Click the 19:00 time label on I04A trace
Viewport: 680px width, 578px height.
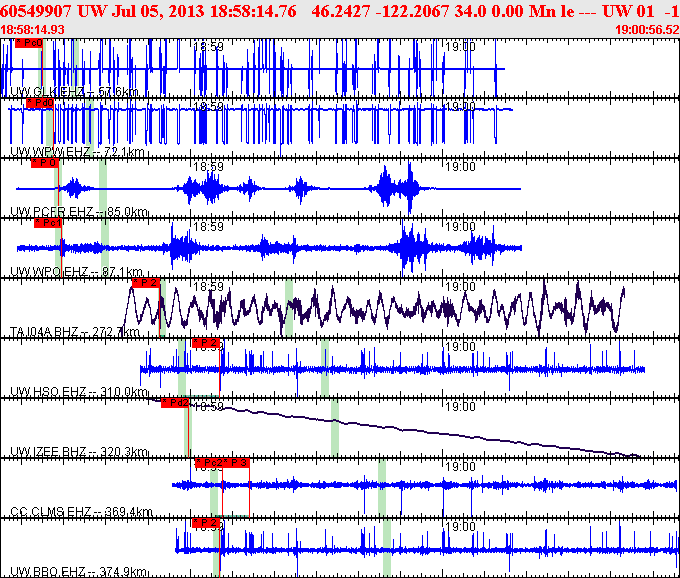point(461,287)
